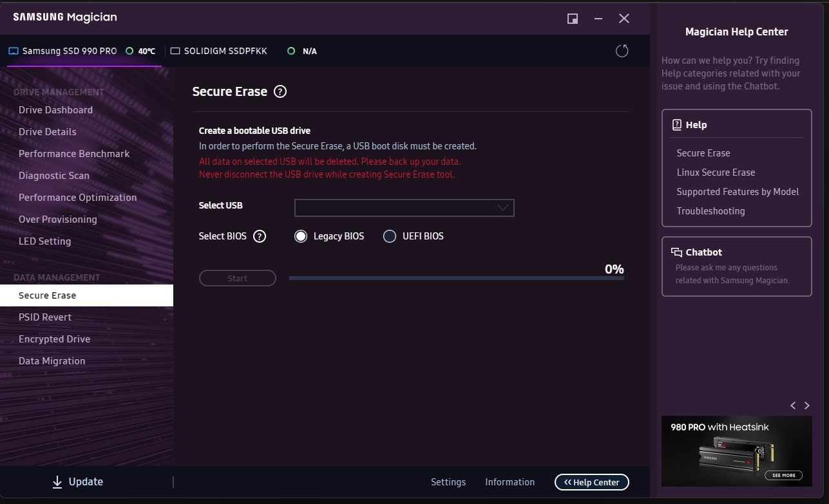
Task: Click the refresh drive list icon
Action: pyautogui.click(x=622, y=51)
